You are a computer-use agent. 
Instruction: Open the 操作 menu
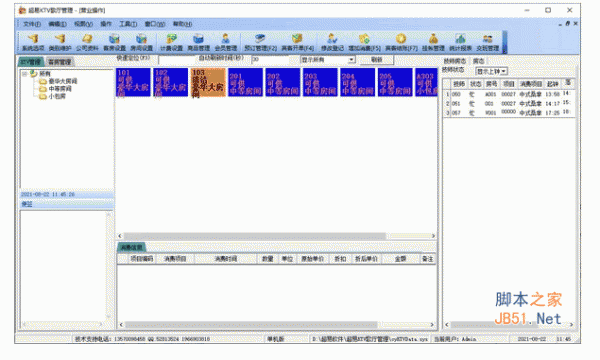point(106,24)
